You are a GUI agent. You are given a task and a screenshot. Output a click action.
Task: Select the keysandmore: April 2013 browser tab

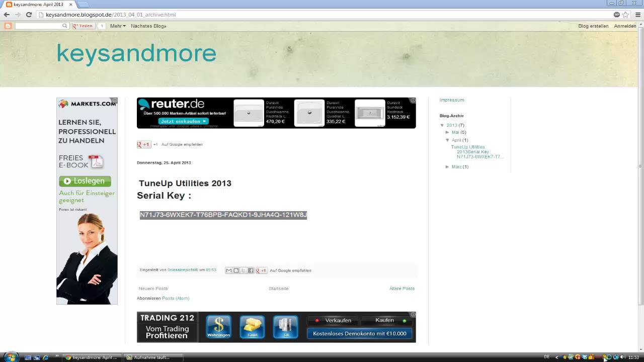pyautogui.click(x=38, y=4)
